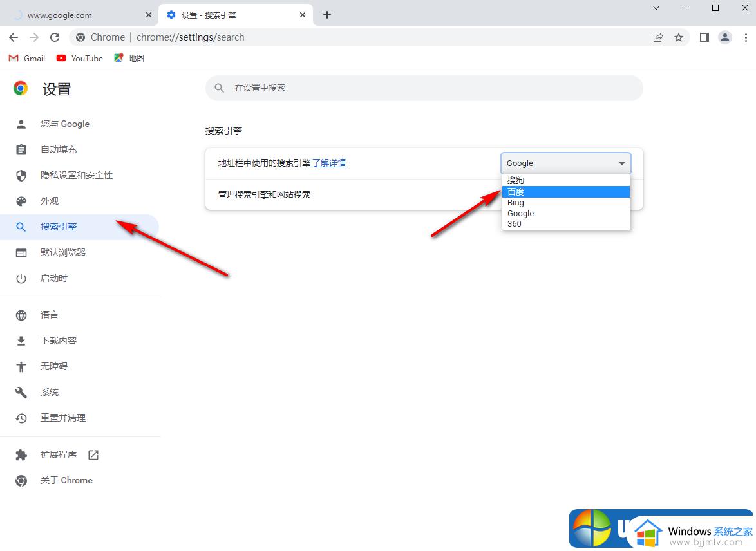756x551 pixels.
Task: Click the tab search chevron in title bar
Action: 656,8
